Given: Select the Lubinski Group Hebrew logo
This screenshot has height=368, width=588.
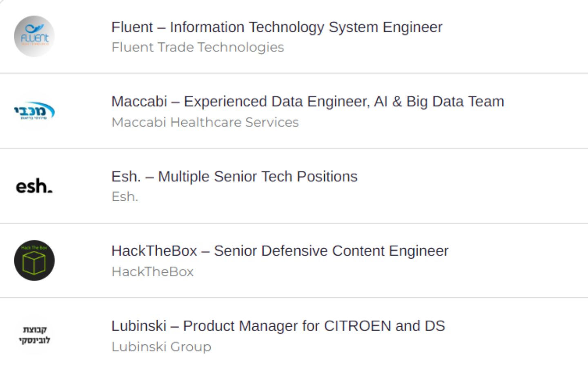Looking at the screenshot, I should 34,335.
